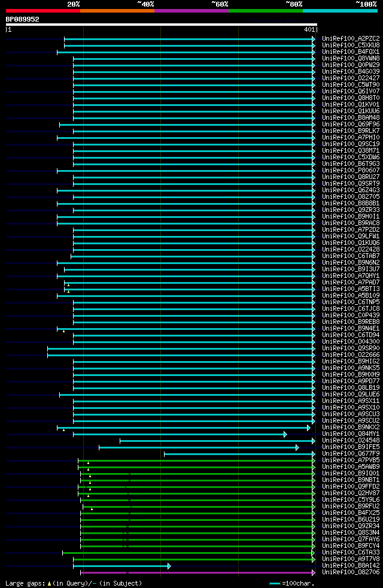Select the UniRef100_B8AM48 label
This screenshot has width=383, height=588.
[x=351, y=118]
